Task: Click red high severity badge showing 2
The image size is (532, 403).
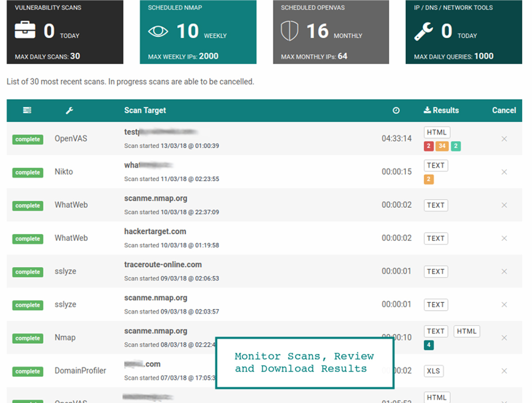Action: click(429, 146)
